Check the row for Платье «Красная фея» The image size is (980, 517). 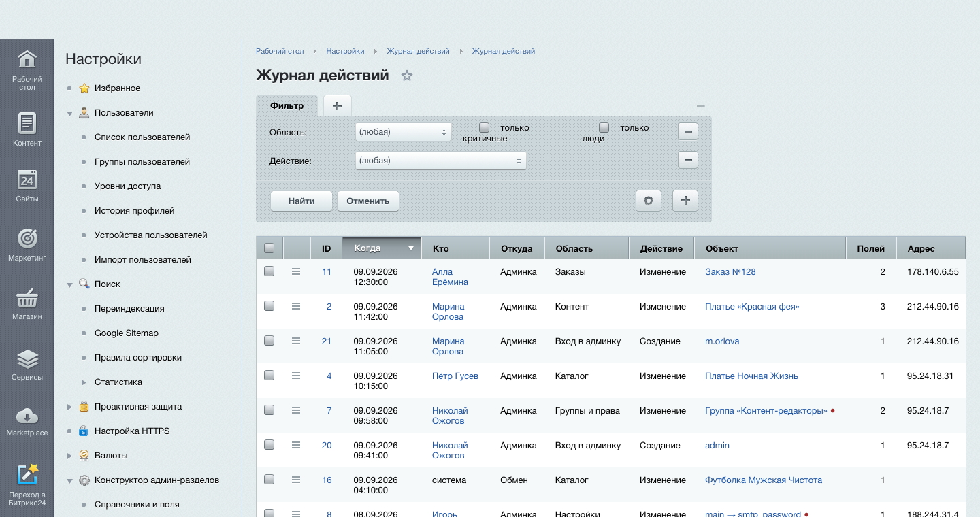point(269,305)
